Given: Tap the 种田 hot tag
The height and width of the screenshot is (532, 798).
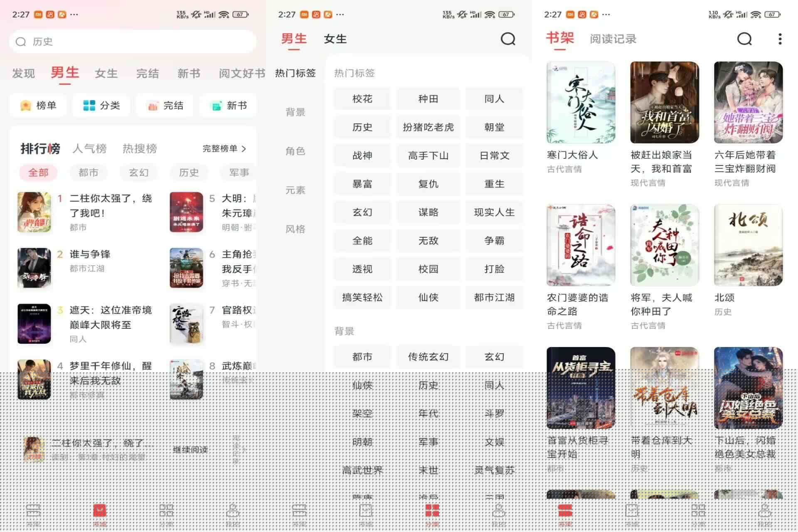Looking at the screenshot, I should [428, 99].
